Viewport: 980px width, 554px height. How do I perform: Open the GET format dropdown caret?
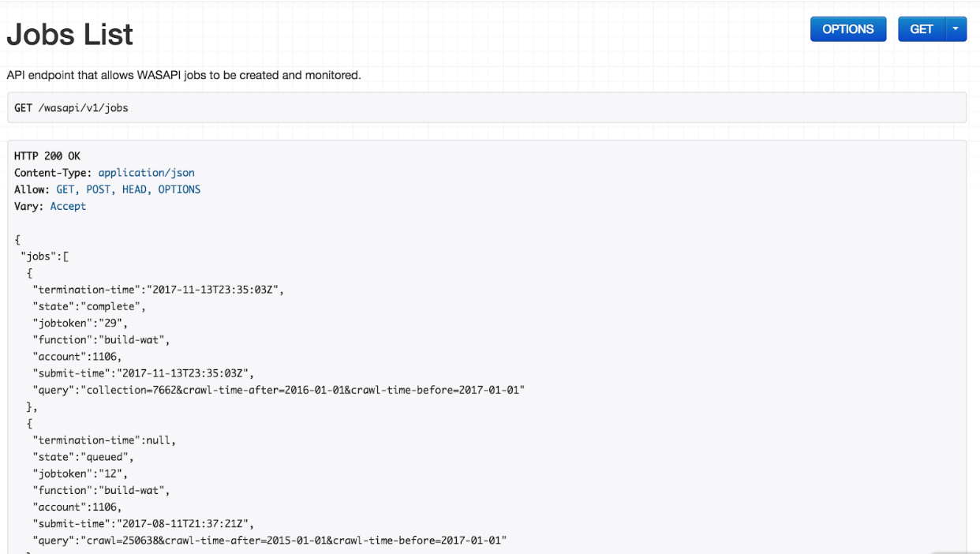tap(955, 29)
